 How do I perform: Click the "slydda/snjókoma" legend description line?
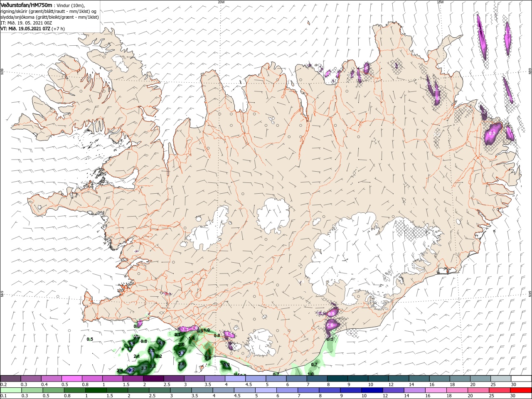tap(49, 17)
